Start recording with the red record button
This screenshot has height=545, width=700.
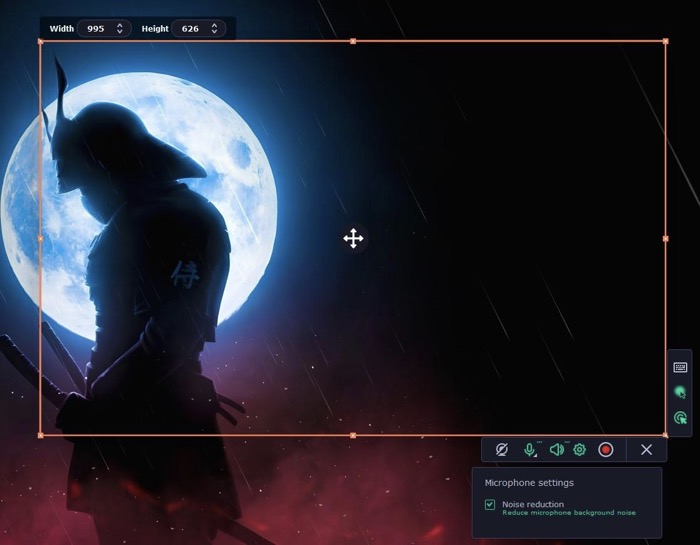pos(605,449)
